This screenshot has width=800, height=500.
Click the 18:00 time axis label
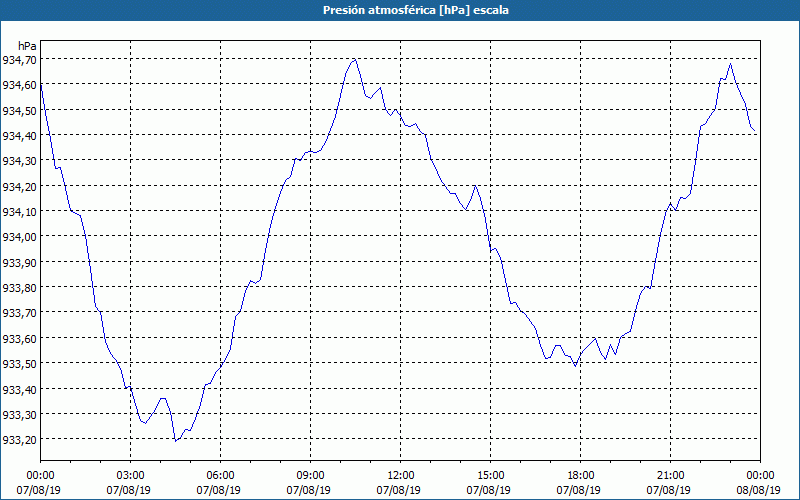click(x=581, y=476)
